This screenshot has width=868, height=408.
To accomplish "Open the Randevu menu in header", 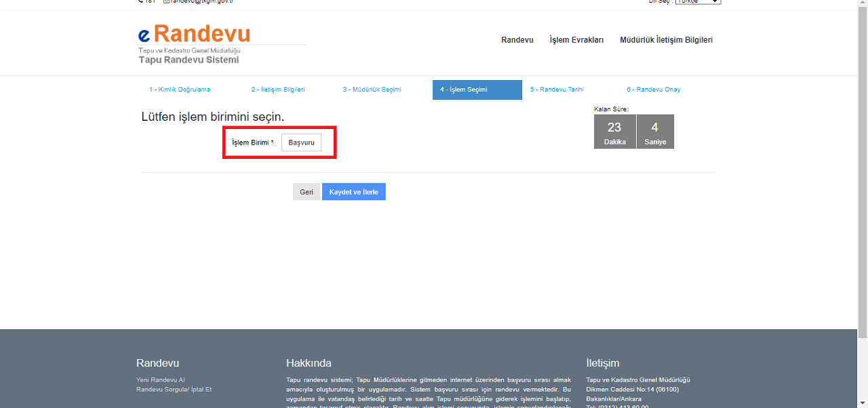I will tap(517, 40).
